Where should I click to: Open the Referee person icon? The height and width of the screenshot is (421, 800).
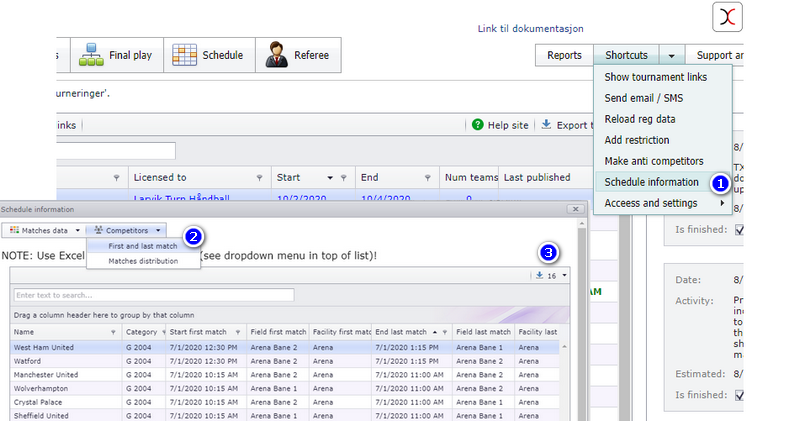(277, 55)
